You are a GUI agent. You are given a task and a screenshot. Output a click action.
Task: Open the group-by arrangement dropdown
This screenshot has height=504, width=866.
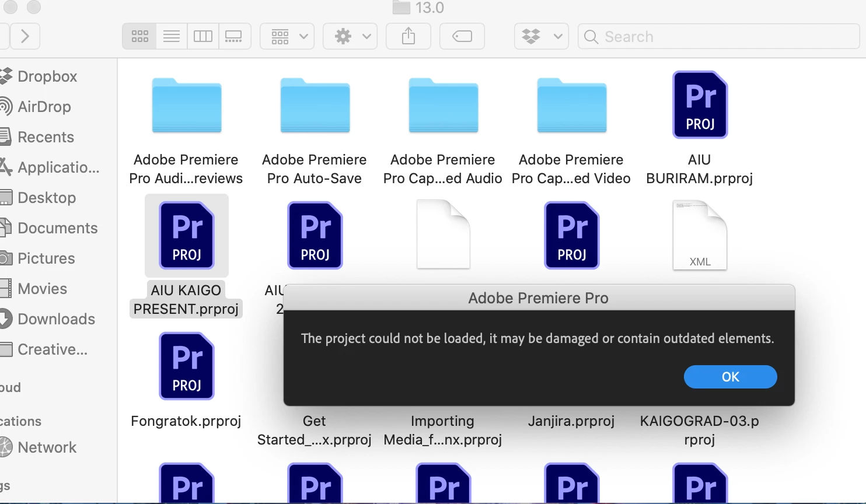point(287,37)
